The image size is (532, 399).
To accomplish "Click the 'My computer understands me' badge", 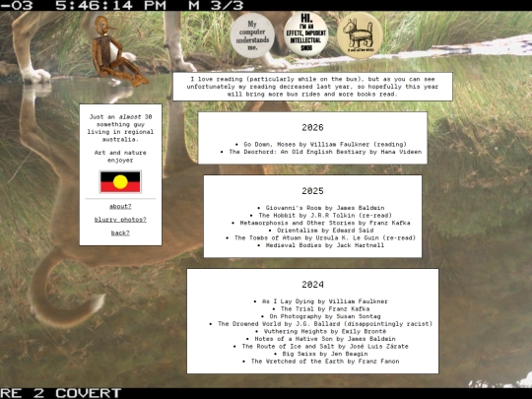I will [x=252, y=35].
